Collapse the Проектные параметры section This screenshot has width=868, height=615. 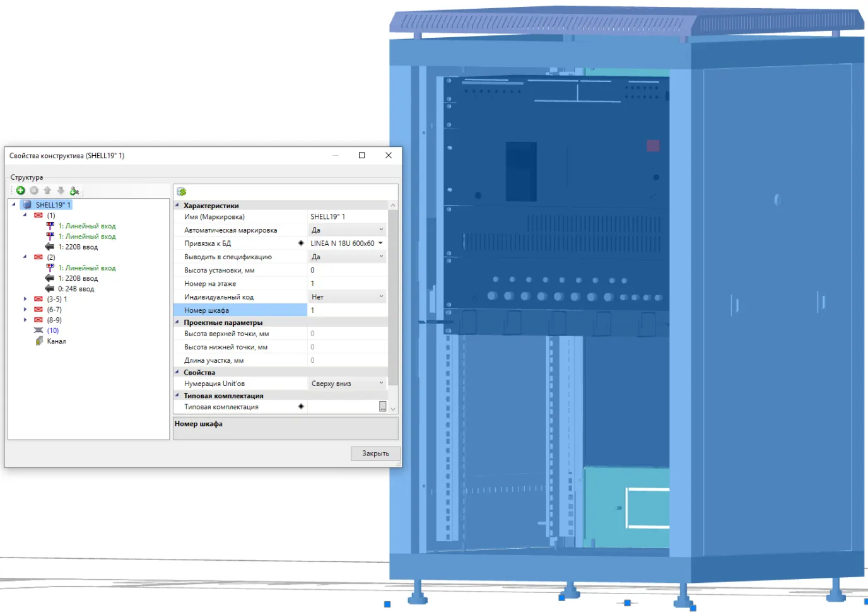(x=177, y=322)
